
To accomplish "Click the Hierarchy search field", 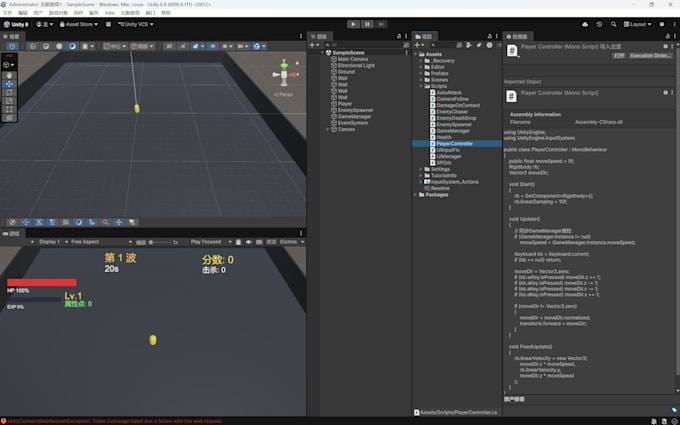I will coord(364,45).
